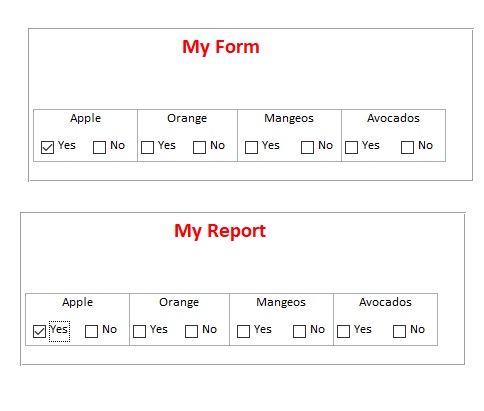Image resolution: width=484 pixels, height=411 pixels.
Task: Check Orange No checkbox in My Report
Action: (x=191, y=331)
